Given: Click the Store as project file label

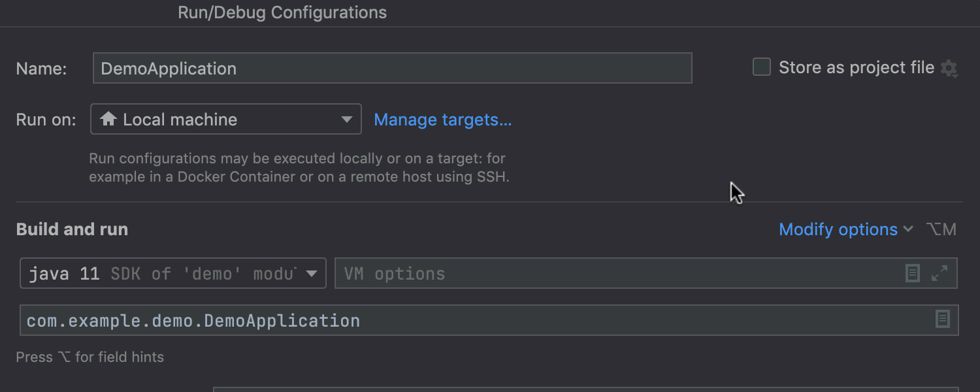Looking at the screenshot, I should pyautogui.click(x=856, y=67).
